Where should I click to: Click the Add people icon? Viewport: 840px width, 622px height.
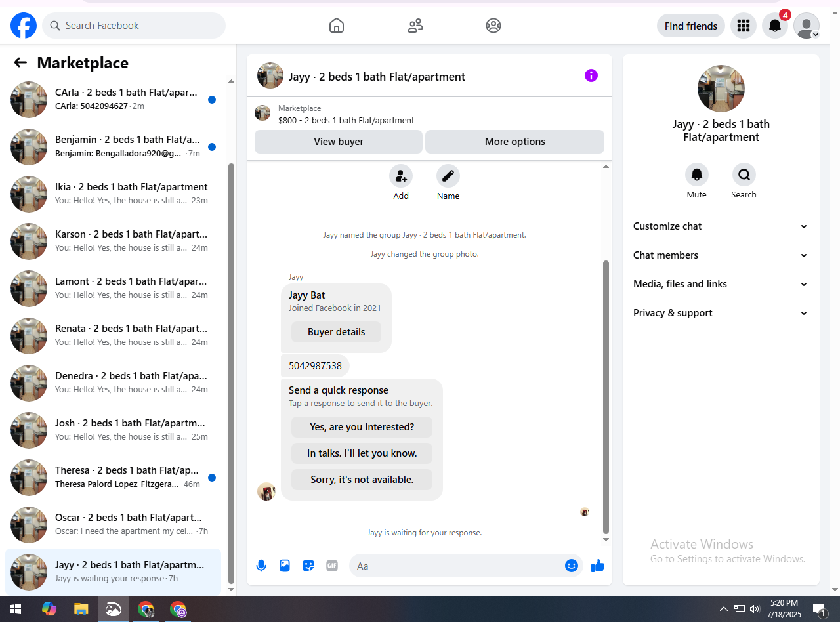tap(401, 176)
